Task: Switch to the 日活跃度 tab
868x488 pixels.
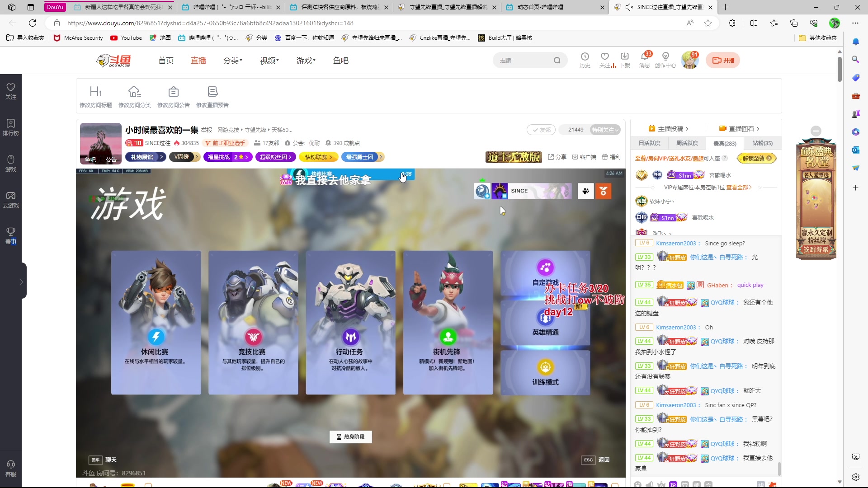Action: pos(649,143)
